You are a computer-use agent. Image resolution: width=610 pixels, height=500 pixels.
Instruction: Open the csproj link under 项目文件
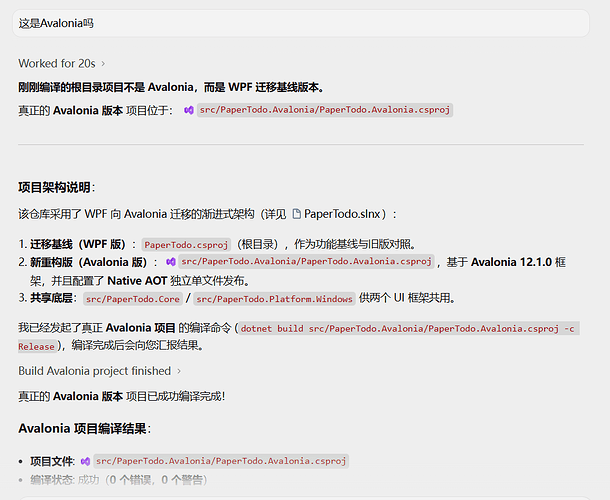pos(221,461)
